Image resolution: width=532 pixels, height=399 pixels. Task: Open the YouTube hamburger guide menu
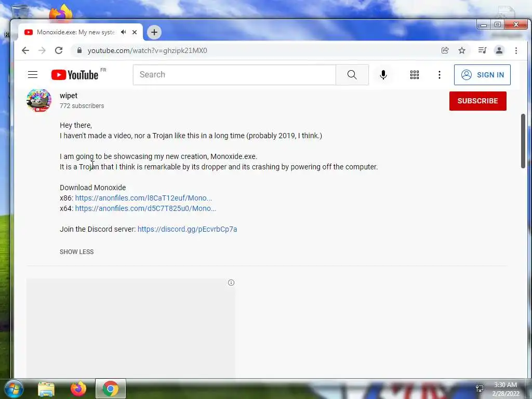point(33,75)
